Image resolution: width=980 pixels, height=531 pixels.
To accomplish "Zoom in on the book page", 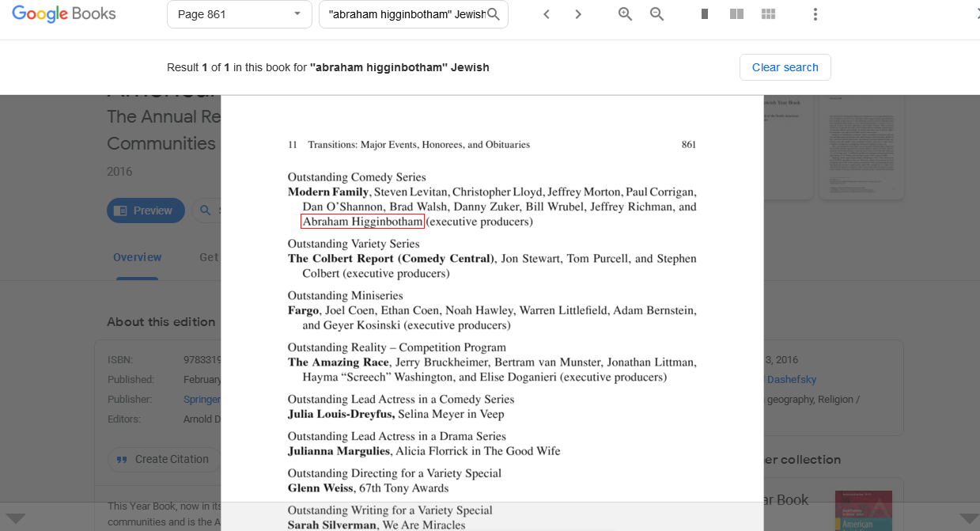I will [626, 14].
